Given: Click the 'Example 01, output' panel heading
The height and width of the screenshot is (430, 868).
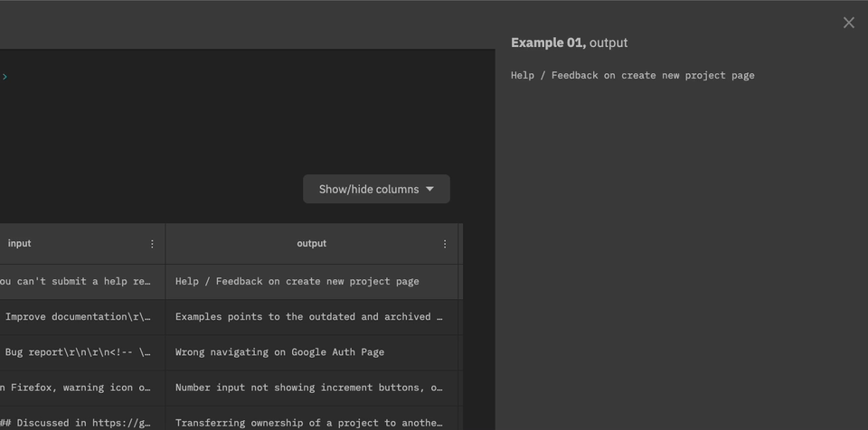Looking at the screenshot, I should pyautogui.click(x=569, y=42).
